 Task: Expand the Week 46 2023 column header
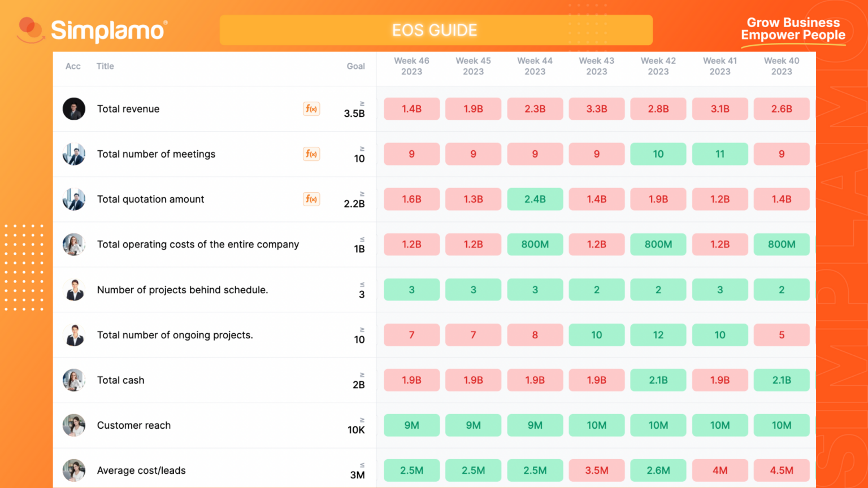click(x=411, y=66)
